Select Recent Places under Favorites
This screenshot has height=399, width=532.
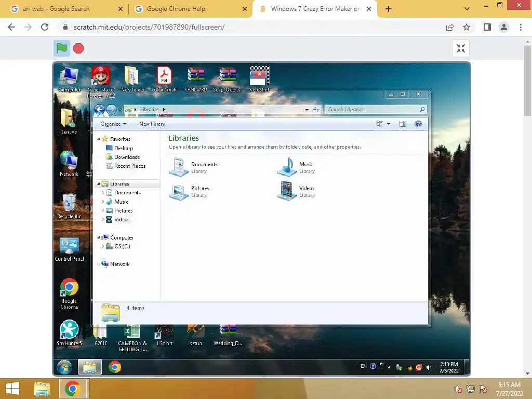pyautogui.click(x=126, y=166)
